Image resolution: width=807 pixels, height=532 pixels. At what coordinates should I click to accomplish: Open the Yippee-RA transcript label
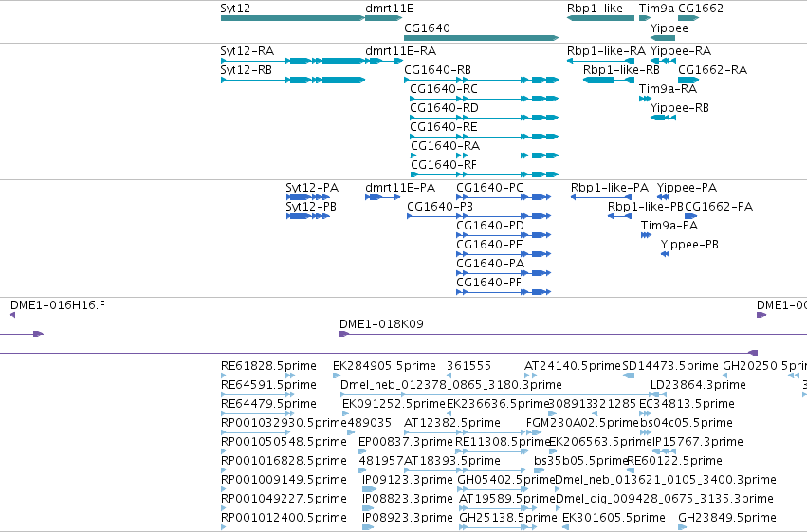click(x=680, y=51)
